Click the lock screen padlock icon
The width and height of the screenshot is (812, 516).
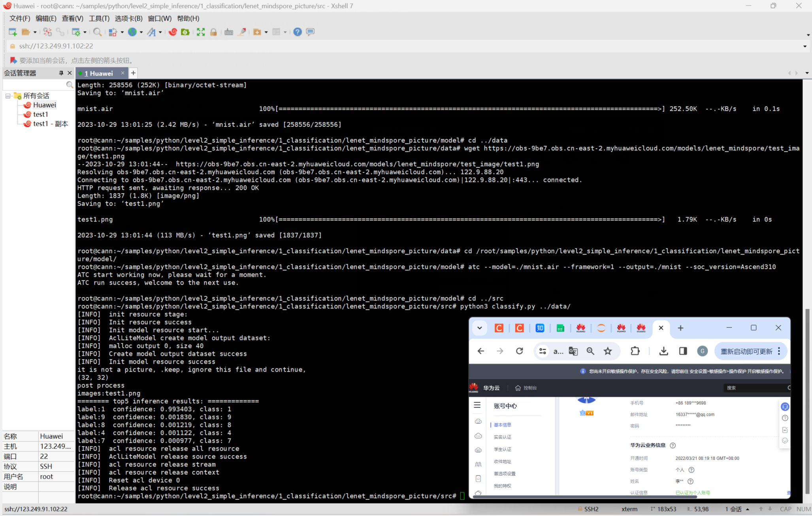tap(213, 32)
